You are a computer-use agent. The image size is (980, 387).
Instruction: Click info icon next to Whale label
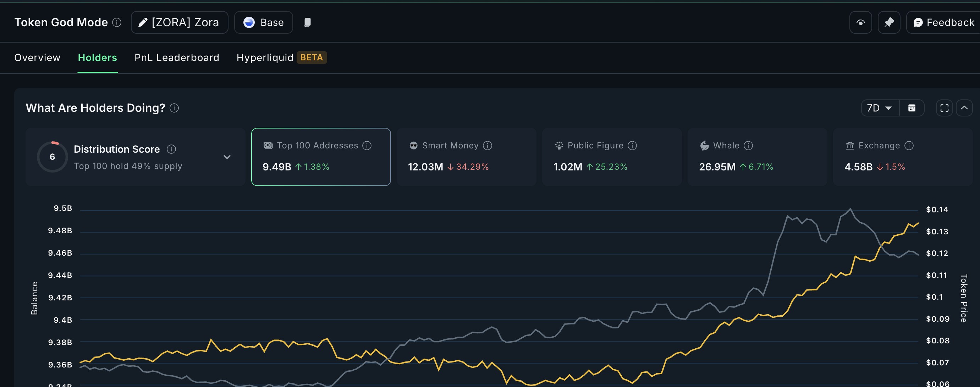(748, 146)
